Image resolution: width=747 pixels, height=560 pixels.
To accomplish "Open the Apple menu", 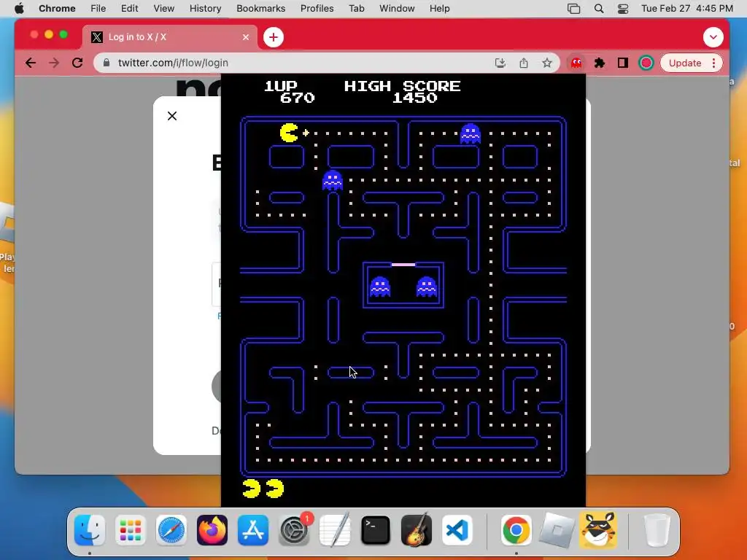I will pyautogui.click(x=19, y=9).
